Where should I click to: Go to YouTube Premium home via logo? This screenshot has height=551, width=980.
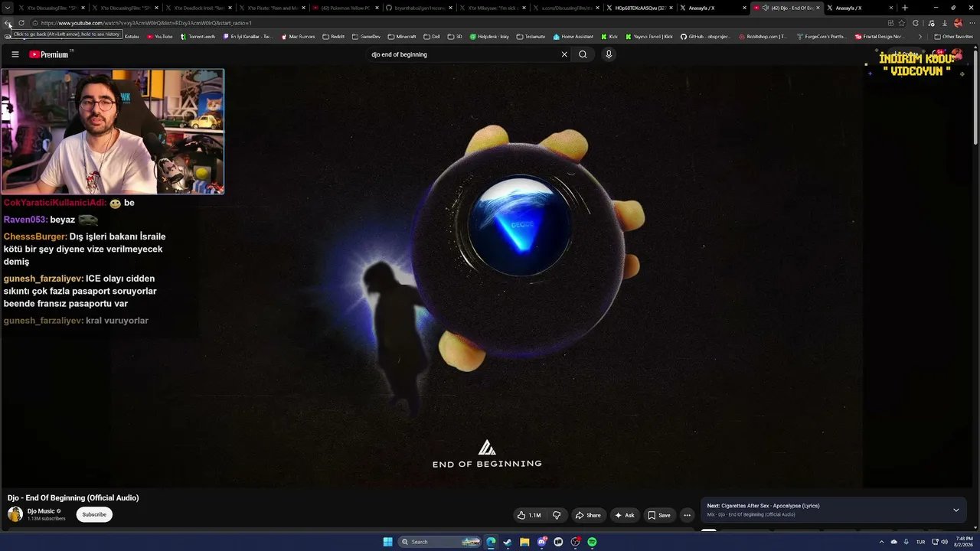[51, 54]
